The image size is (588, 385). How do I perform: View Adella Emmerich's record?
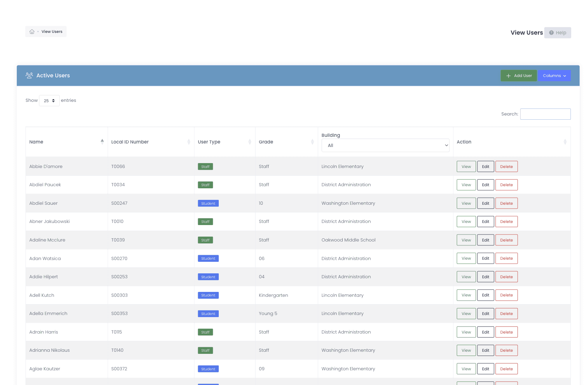pos(466,314)
